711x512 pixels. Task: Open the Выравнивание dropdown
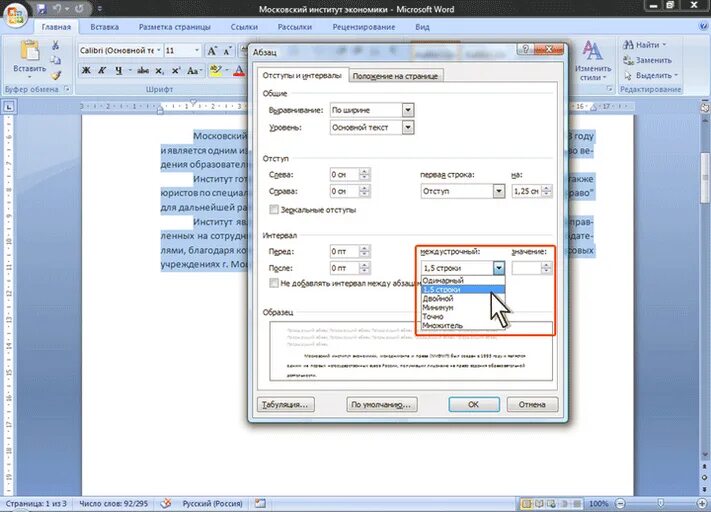coord(408,110)
